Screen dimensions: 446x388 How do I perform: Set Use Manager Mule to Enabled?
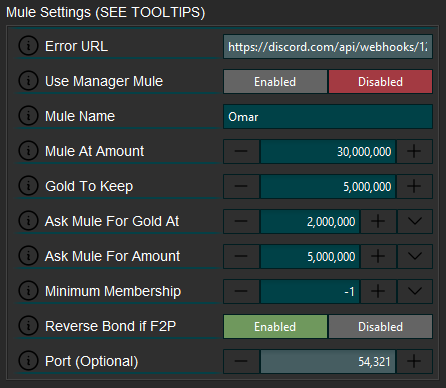[x=275, y=81]
